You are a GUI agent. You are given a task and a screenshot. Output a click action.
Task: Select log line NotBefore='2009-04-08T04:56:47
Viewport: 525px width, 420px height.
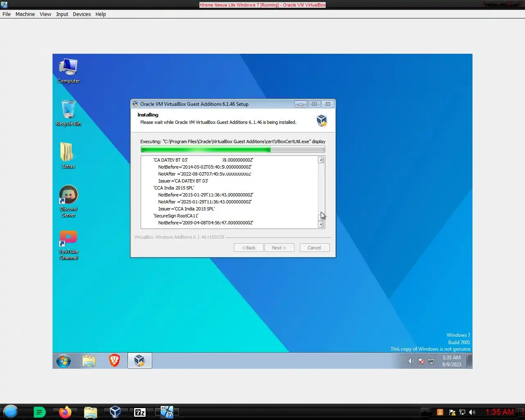pyautogui.click(x=206, y=223)
